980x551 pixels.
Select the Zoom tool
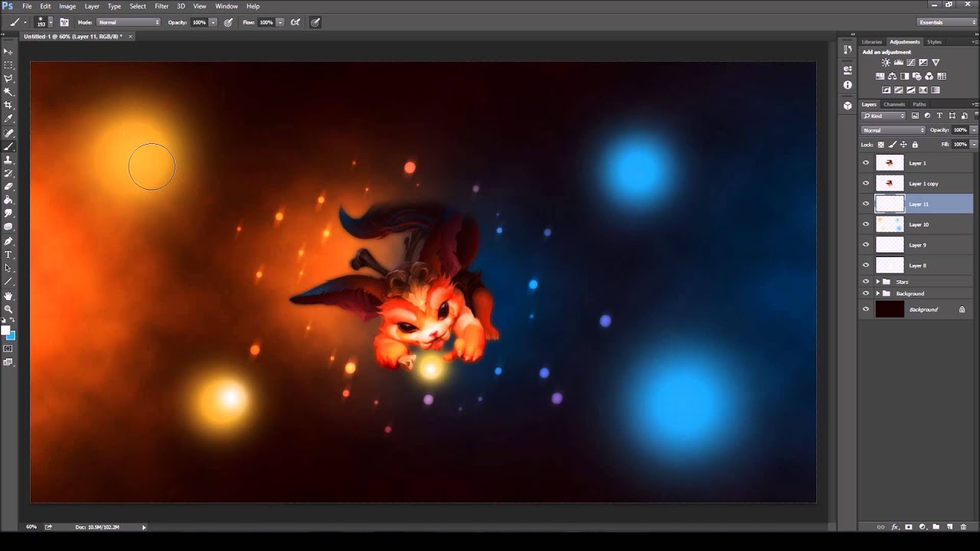(x=8, y=309)
